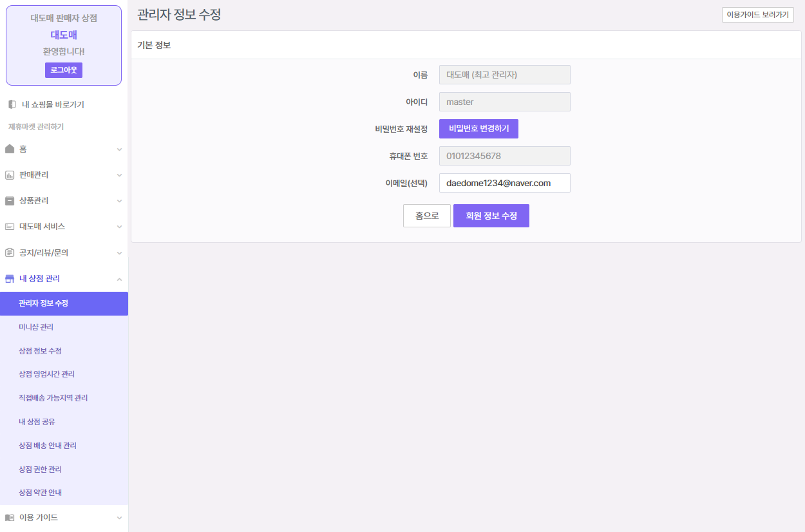This screenshot has height=532, width=805.
Task: Click the home icon in sidebar
Action: pos(10,149)
